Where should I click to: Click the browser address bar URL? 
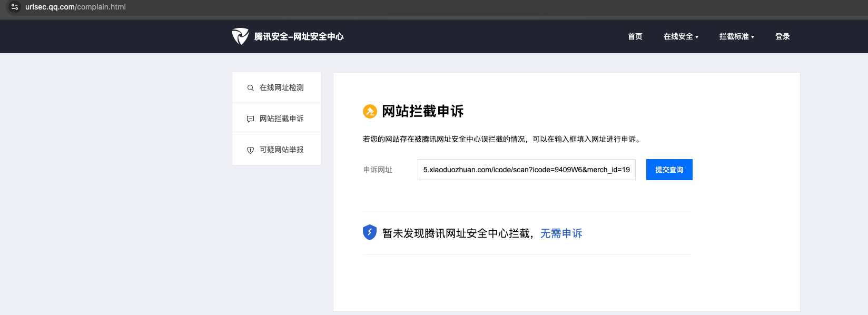point(75,7)
